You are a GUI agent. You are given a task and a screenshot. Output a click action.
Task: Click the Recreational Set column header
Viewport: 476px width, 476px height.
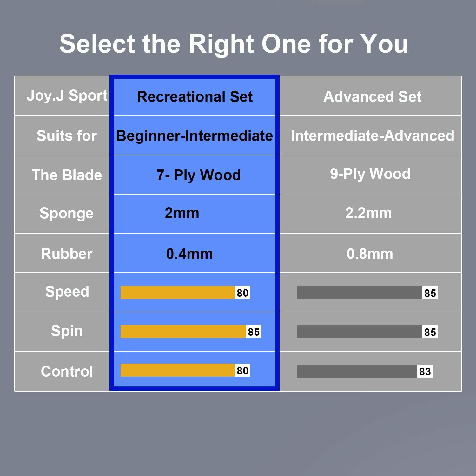pos(195,96)
